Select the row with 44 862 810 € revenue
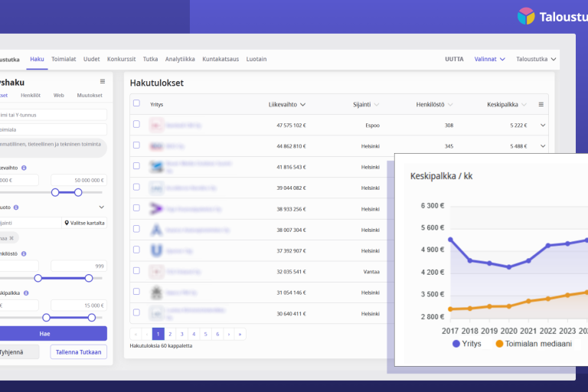Screen dimensions: 588x392 (x=136, y=145)
